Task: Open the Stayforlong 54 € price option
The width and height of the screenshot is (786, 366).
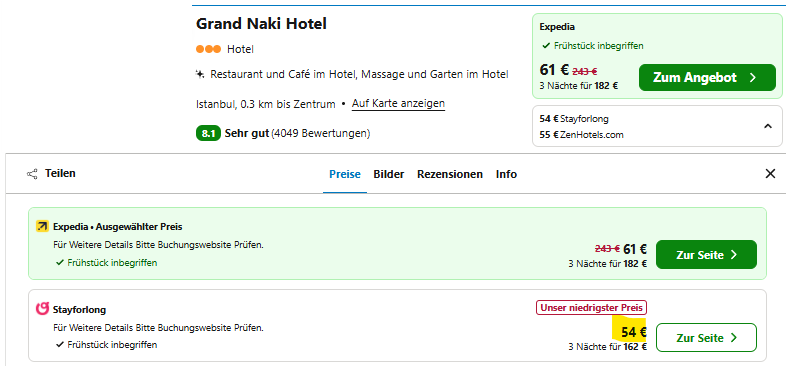Action: tap(574, 119)
